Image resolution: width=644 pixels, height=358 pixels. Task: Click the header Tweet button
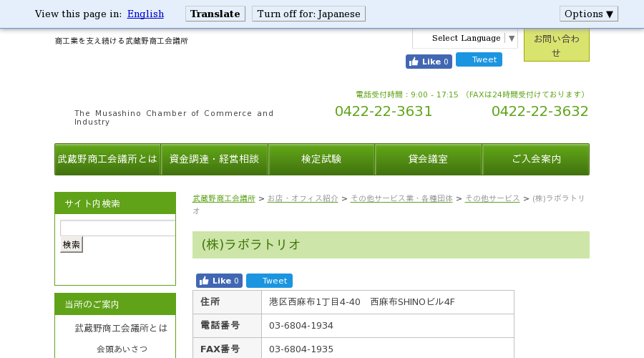point(479,59)
